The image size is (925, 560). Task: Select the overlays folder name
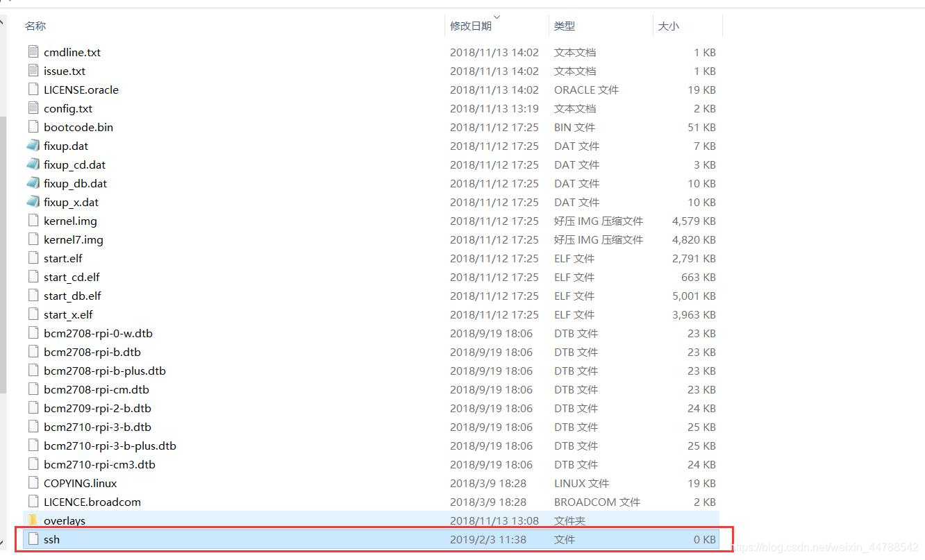pyautogui.click(x=65, y=520)
